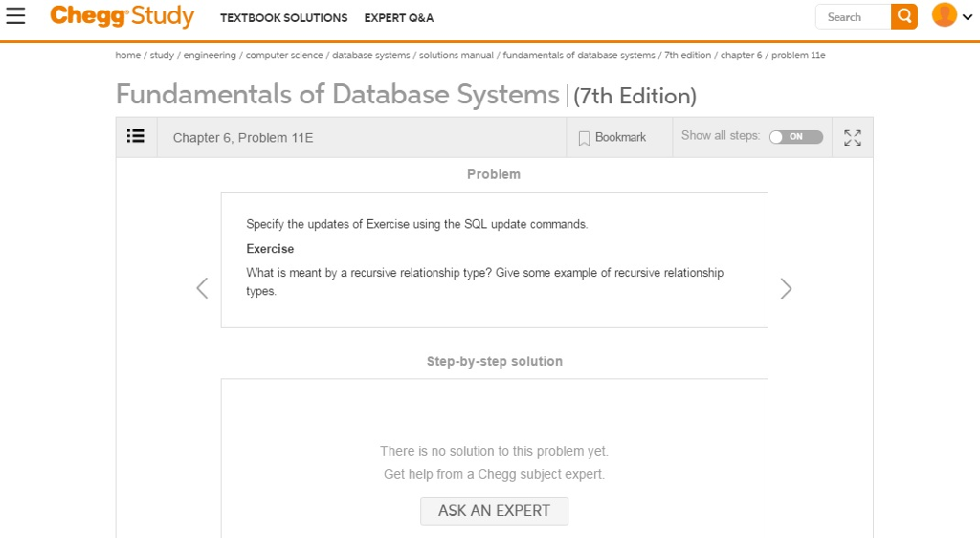Open the engineering breadcrumb link
The image size is (980, 538).
210,55
